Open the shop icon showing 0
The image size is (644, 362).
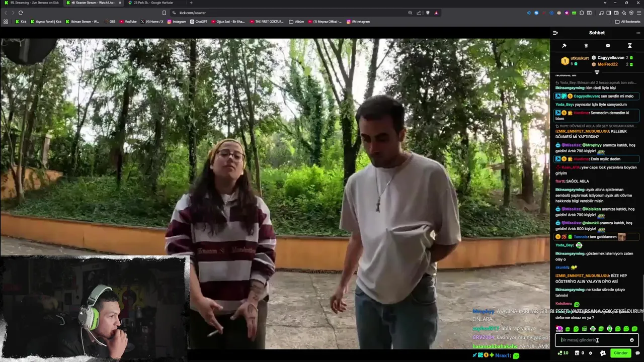tap(580, 353)
